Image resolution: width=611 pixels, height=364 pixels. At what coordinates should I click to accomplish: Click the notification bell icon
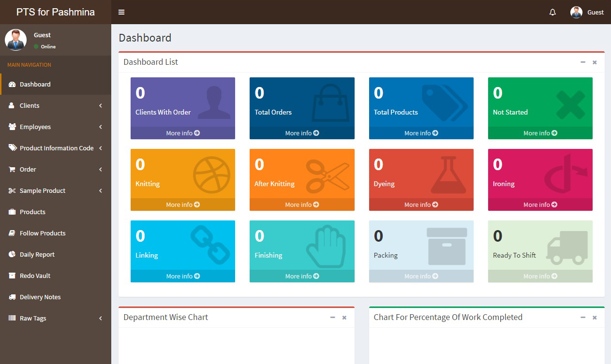(x=552, y=12)
